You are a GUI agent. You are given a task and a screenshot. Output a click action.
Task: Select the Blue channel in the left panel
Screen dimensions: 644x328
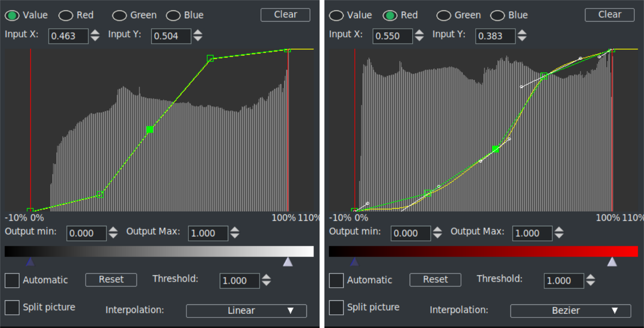(x=174, y=15)
